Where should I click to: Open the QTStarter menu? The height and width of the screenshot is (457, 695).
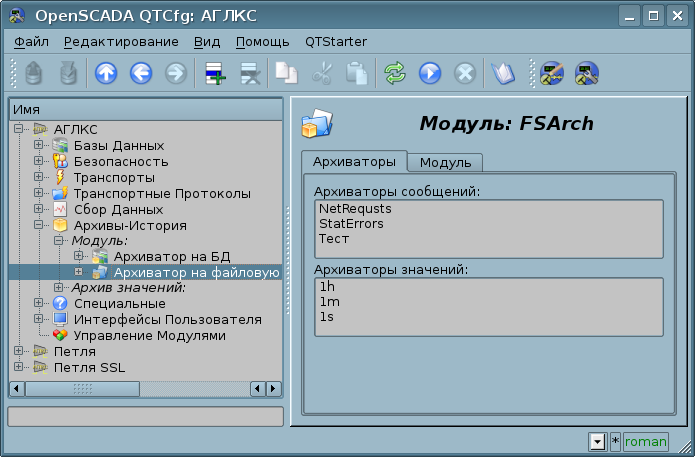pyautogui.click(x=335, y=41)
